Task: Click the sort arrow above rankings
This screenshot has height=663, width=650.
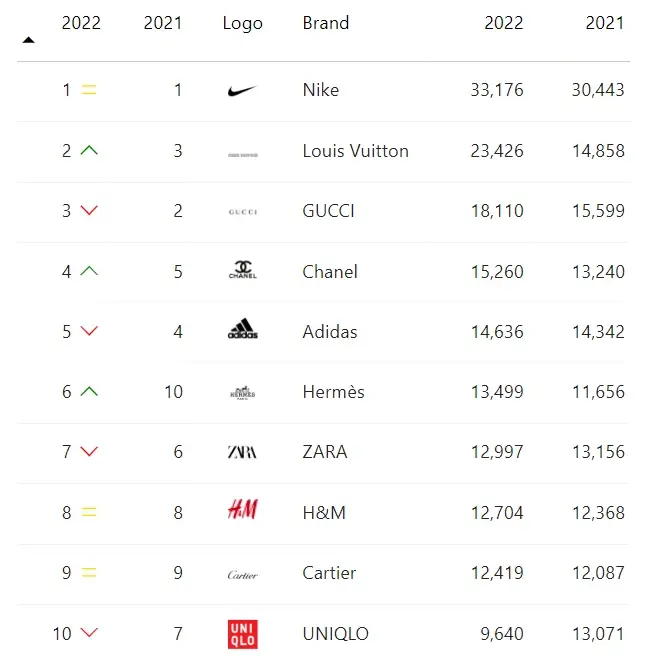Action: click(28, 40)
